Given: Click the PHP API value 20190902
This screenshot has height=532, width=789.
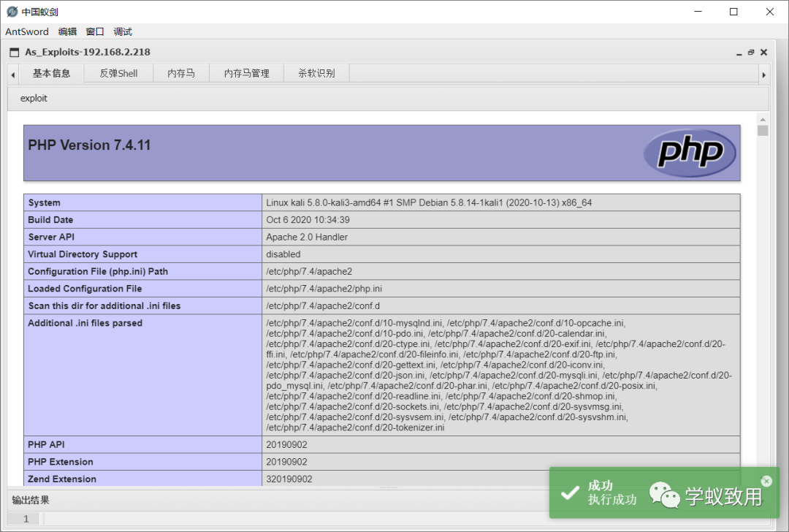Looking at the screenshot, I should coord(287,445).
